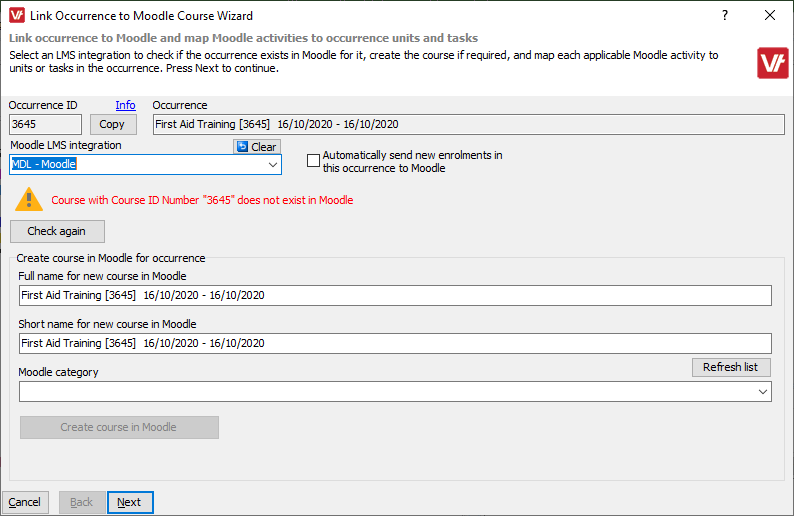Click the "Full name for new course in Moodle" label

click(x=102, y=276)
